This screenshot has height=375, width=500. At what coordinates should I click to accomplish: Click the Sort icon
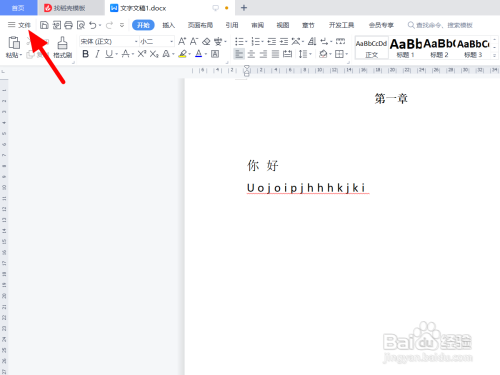tap(312, 41)
